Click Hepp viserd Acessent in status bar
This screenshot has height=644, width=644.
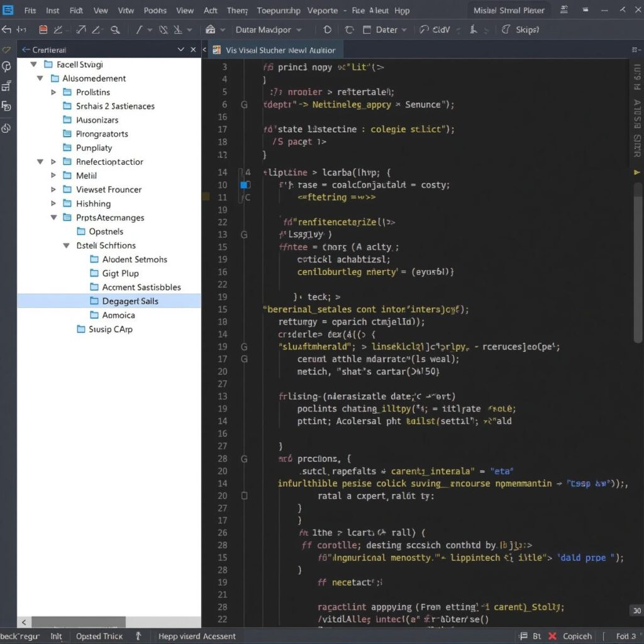tap(197, 636)
